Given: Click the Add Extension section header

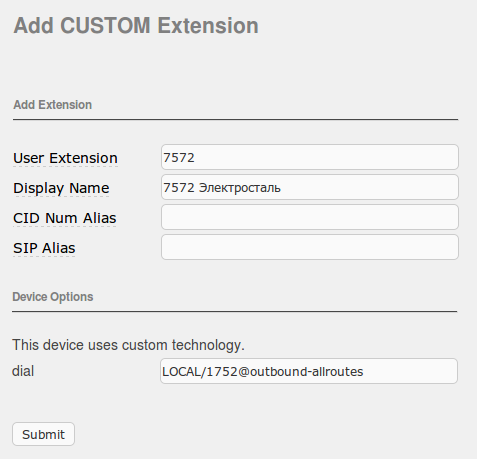Looking at the screenshot, I should 52,105.
